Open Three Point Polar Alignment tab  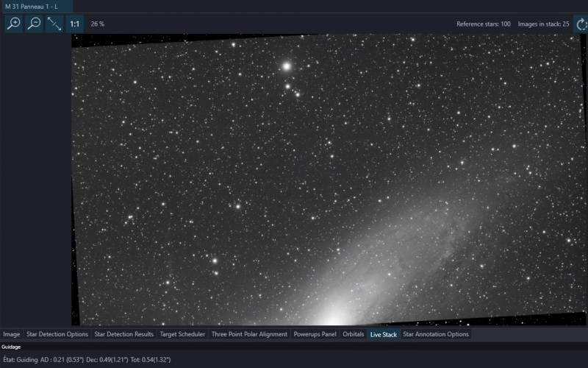[x=249, y=334]
